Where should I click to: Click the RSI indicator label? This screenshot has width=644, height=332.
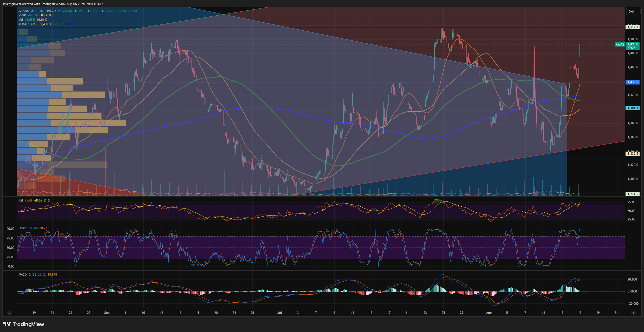[21, 200]
